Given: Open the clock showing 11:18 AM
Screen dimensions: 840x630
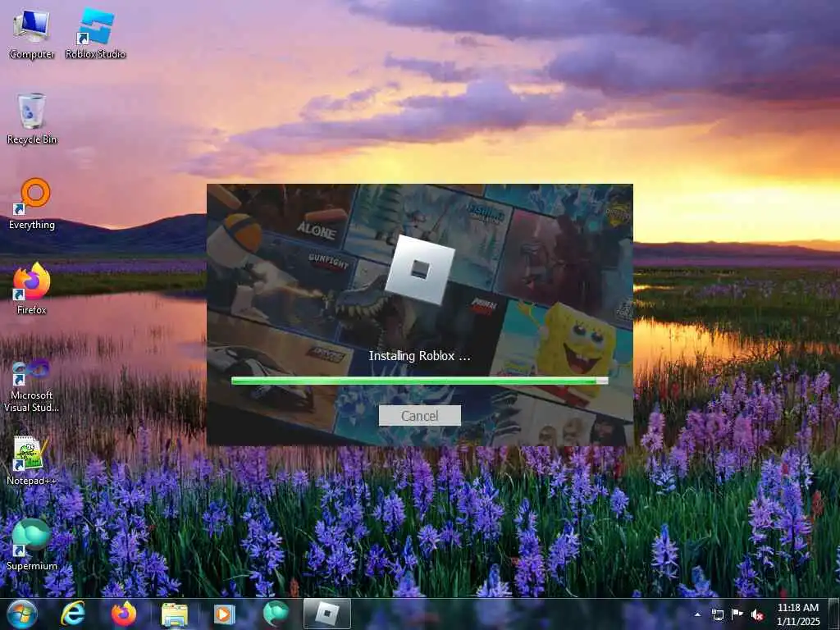Looking at the screenshot, I should tap(798, 614).
